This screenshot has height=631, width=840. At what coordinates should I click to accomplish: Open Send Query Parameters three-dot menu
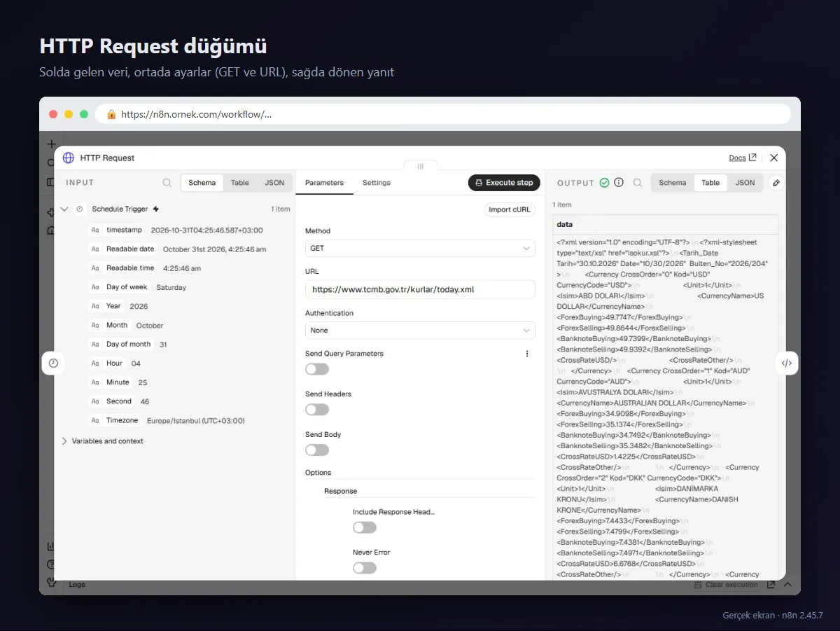pyautogui.click(x=527, y=354)
